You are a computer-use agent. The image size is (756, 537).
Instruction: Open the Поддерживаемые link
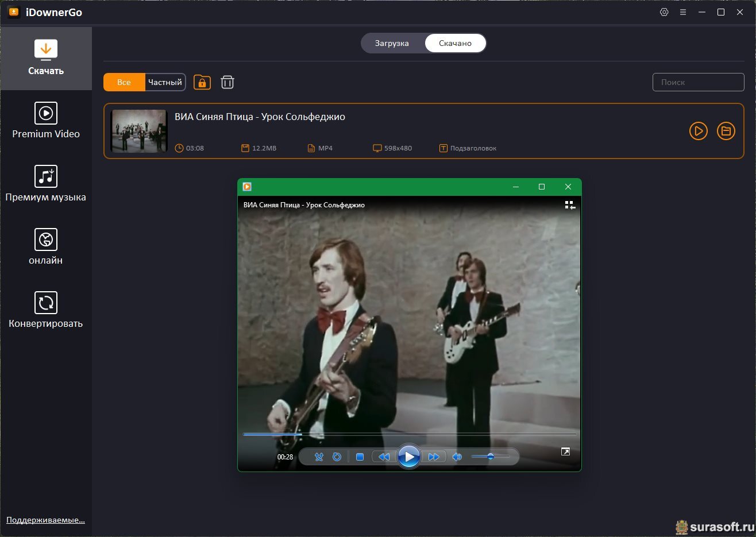(45, 520)
